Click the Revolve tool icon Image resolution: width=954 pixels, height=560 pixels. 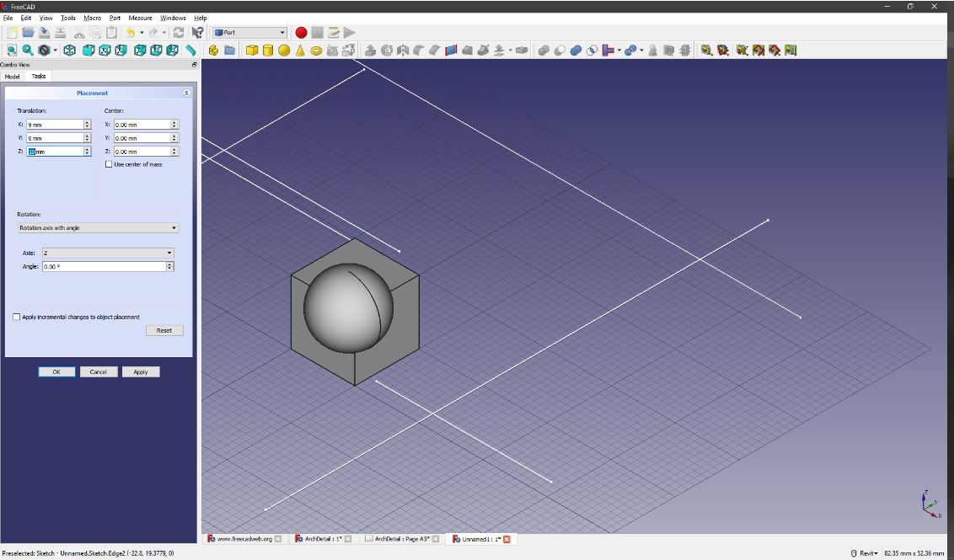point(386,51)
